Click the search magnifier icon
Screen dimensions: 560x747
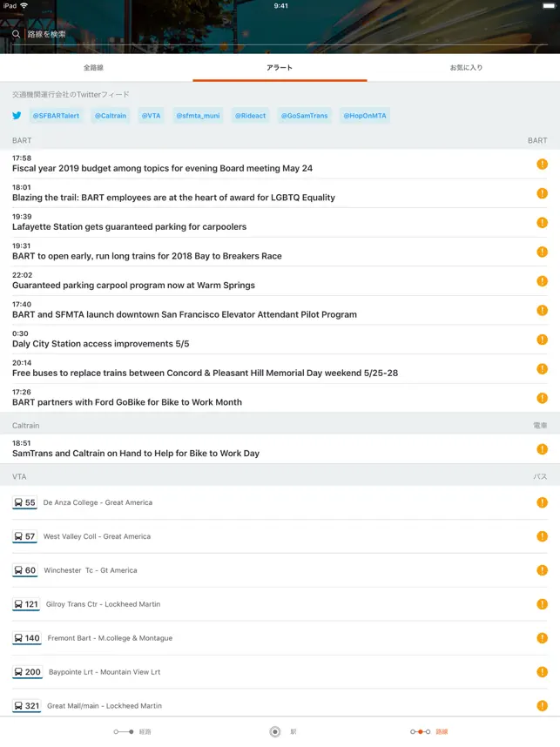(x=16, y=34)
